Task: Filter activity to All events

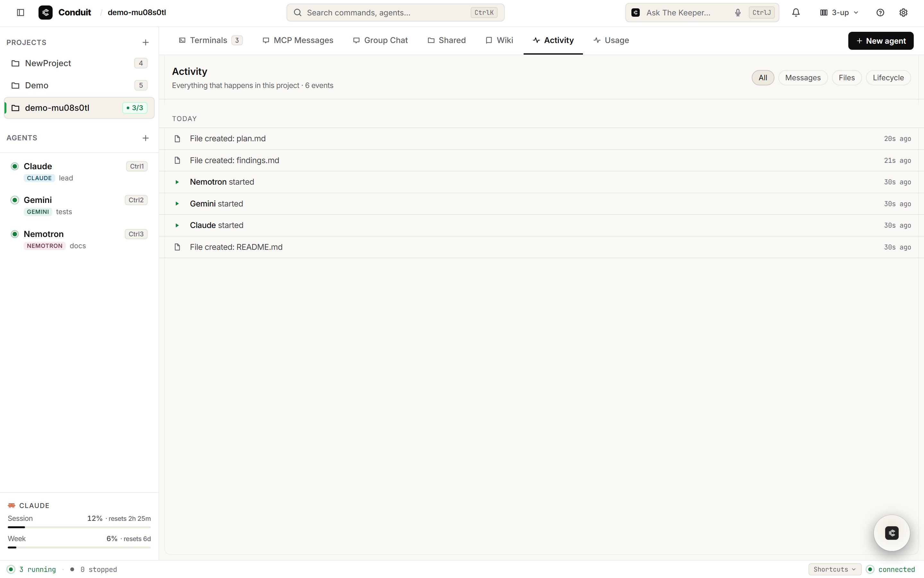Action: coord(763,78)
